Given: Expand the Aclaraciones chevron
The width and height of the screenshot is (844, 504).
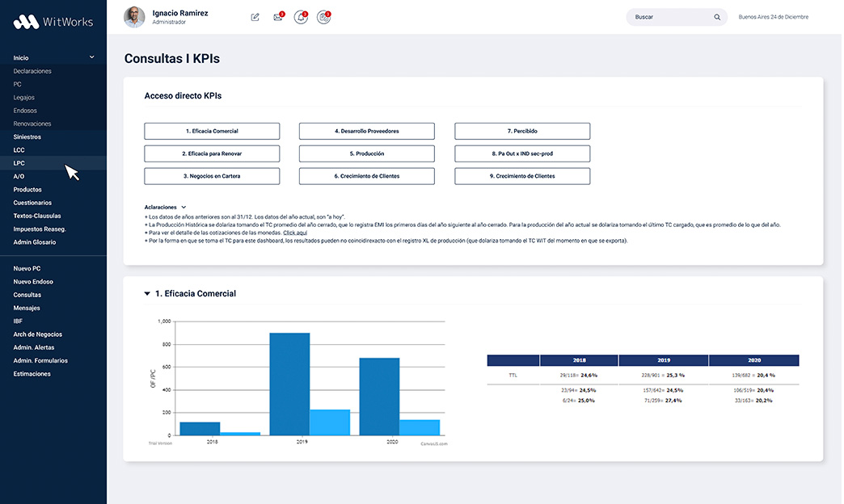Looking at the screenshot, I should [x=184, y=208].
